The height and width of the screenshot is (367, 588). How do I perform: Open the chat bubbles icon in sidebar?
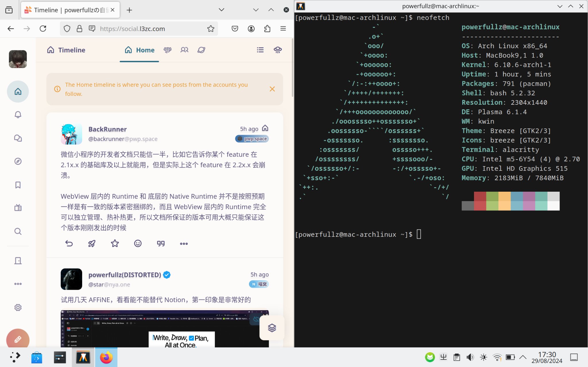[18, 138]
